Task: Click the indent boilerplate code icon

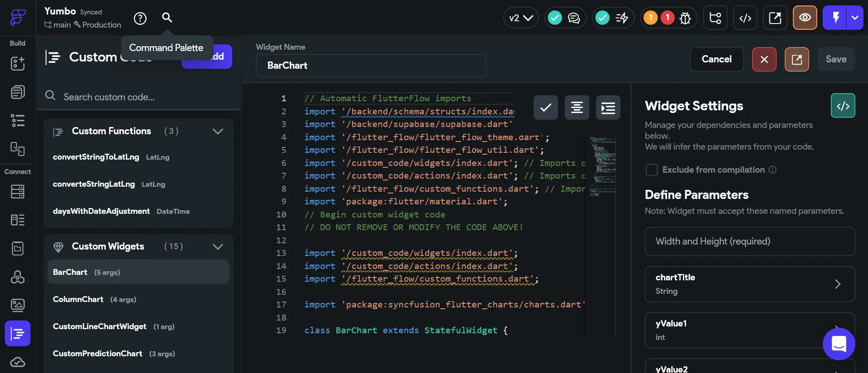Action: [x=608, y=108]
